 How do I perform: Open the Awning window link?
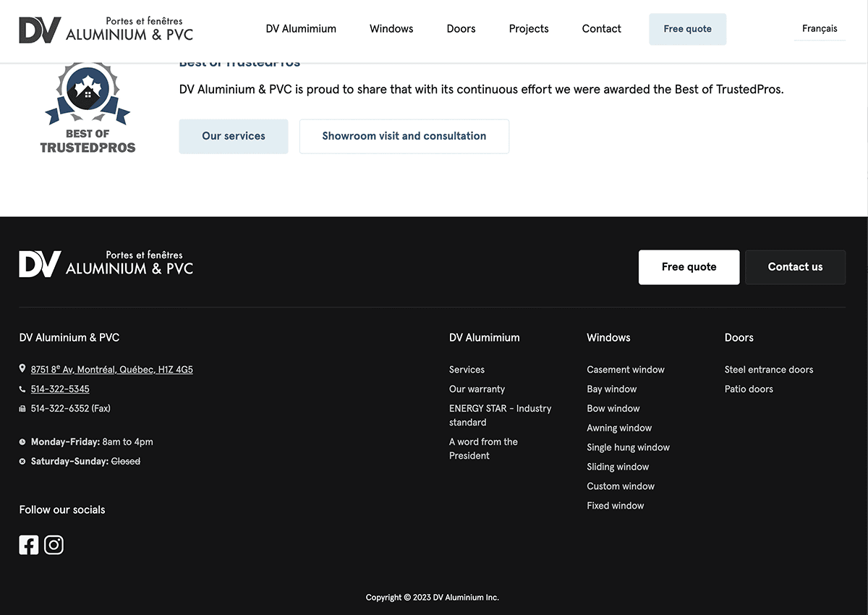(x=620, y=428)
